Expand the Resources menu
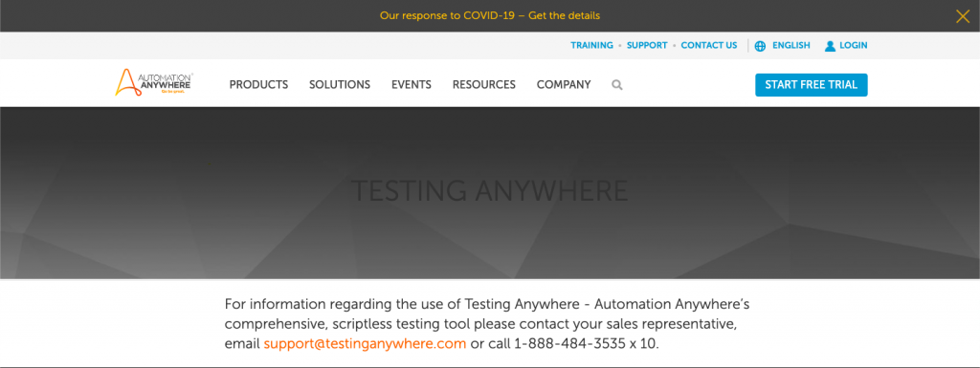 [x=483, y=85]
